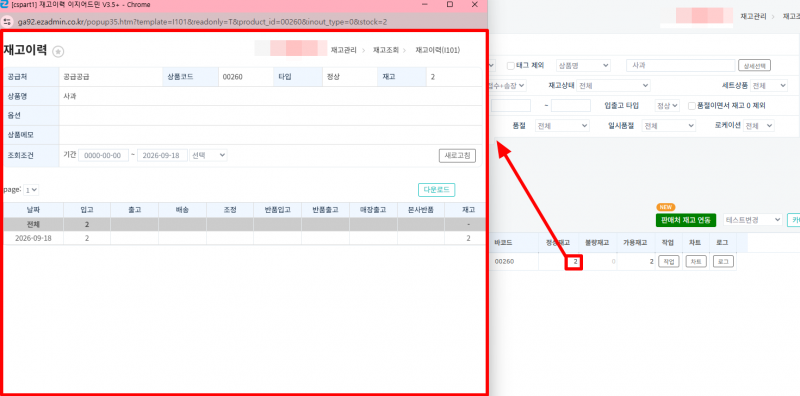Screen dimensions: 800x396
Task: Toggle 품절이면서 재고 0 제외 checkbox
Action: (692, 106)
